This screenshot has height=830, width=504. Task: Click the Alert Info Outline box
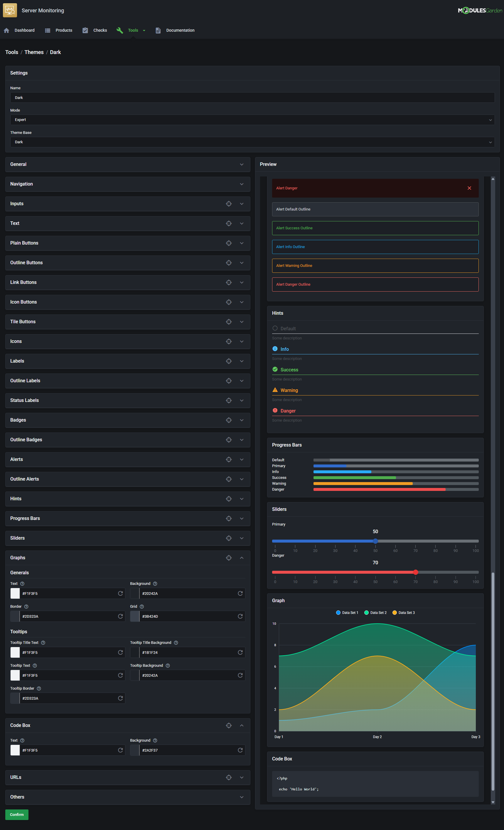[375, 247]
